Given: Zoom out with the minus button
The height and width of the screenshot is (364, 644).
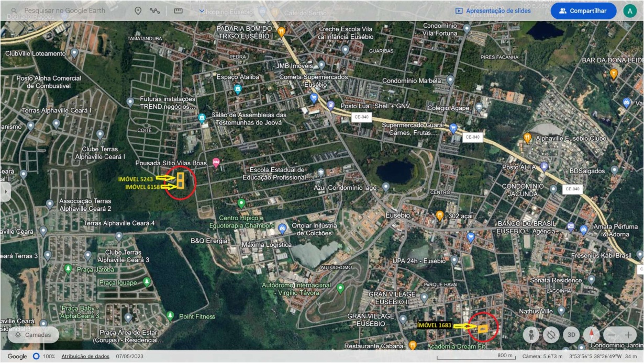Looking at the screenshot, I should coord(611,335).
